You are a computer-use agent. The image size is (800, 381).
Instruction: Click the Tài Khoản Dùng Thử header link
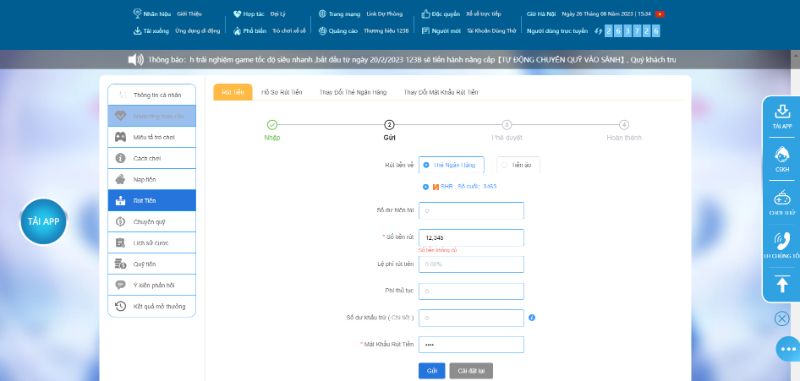coord(491,31)
